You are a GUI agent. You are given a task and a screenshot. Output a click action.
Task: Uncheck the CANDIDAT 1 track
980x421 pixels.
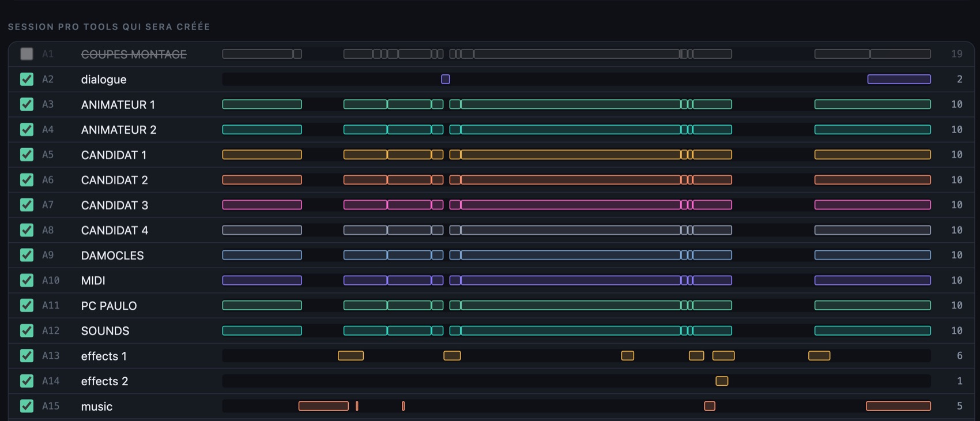[27, 155]
